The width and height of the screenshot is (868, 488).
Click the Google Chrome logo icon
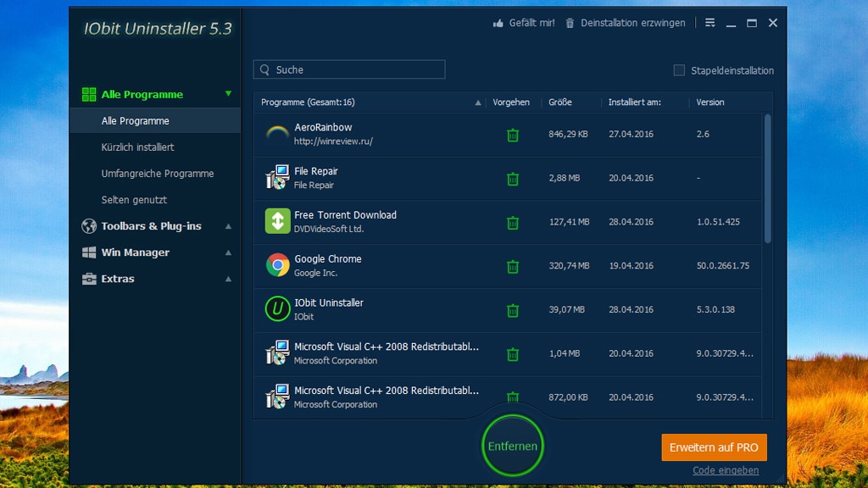coord(277,265)
